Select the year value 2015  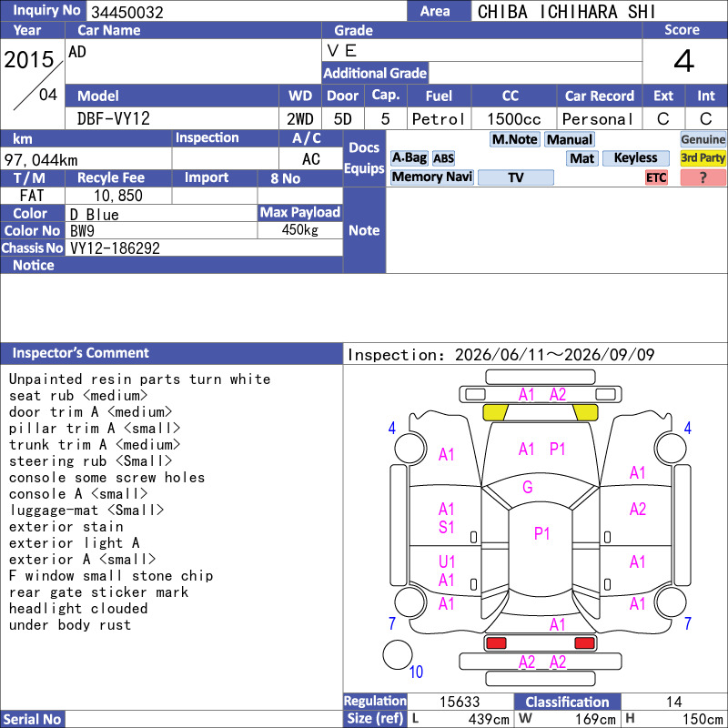click(x=29, y=59)
